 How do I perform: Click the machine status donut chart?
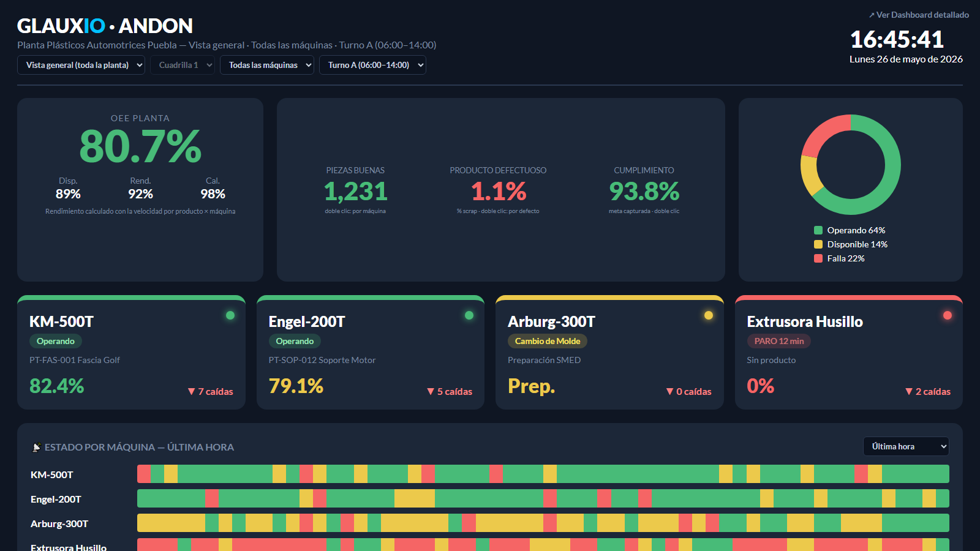coord(851,165)
